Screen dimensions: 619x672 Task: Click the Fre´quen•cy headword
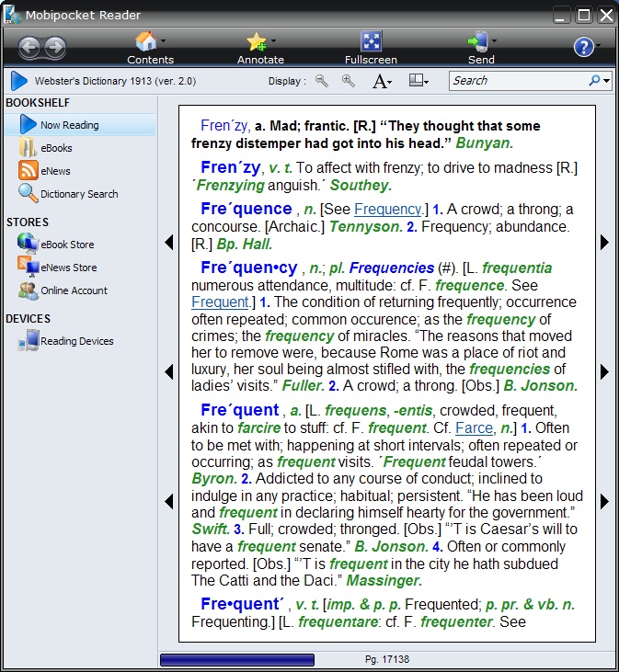pyautogui.click(x=249, y=268)
